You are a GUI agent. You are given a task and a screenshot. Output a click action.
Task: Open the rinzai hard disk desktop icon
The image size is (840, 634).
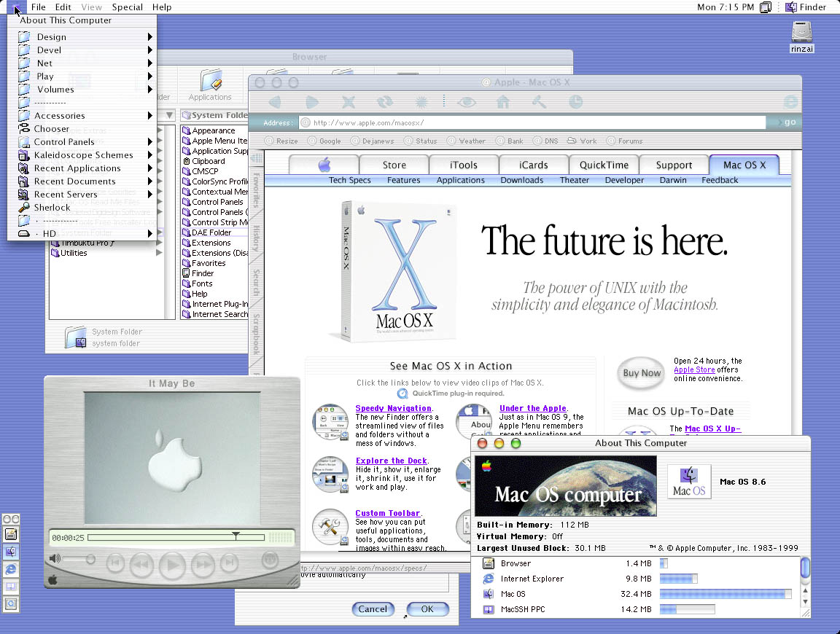pos(801,33)
